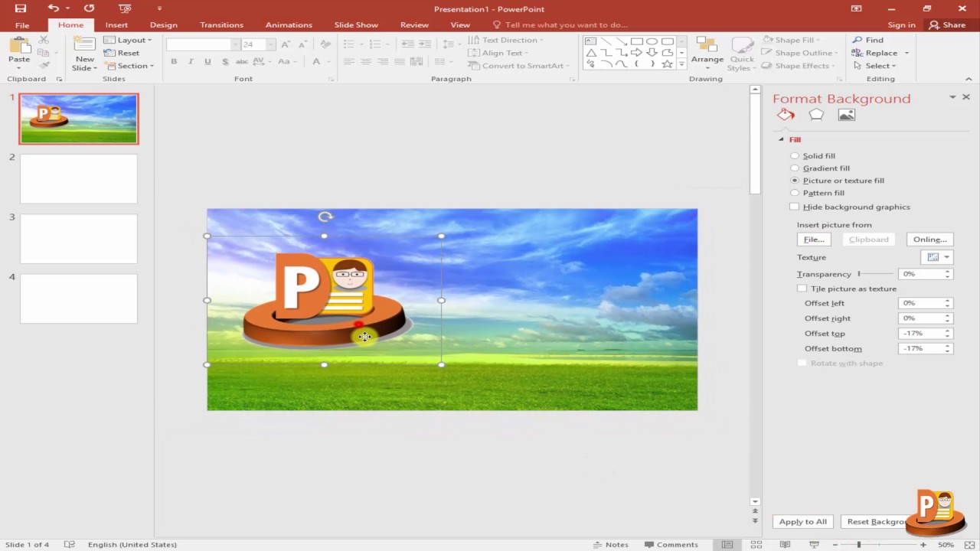This screenshot has height=551, width=980.
Task: Open the Animations tab
Action: pos(289,25)
